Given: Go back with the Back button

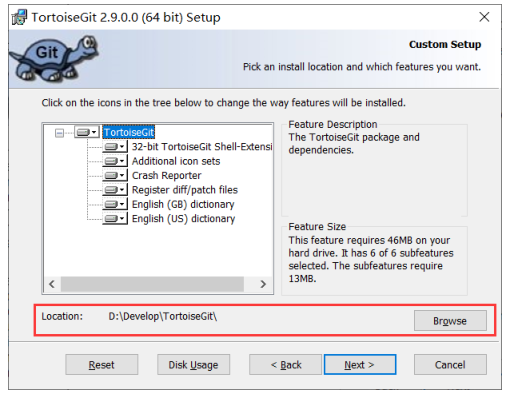Looking at the screenshot, I should point(286,365).
